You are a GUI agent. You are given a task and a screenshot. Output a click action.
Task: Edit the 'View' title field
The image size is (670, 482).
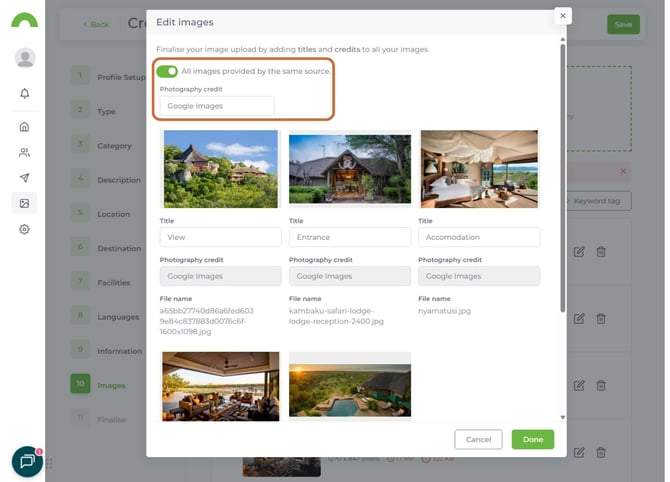220,237
